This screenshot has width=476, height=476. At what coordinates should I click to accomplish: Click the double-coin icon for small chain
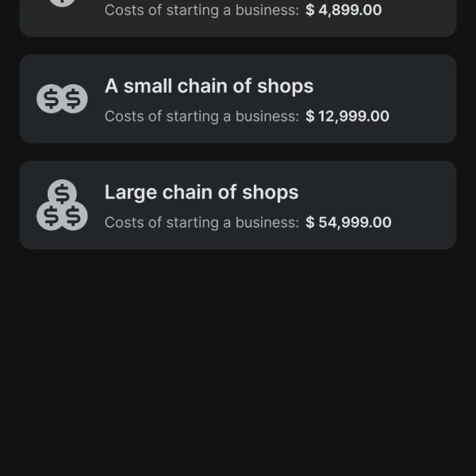point(62,99)
